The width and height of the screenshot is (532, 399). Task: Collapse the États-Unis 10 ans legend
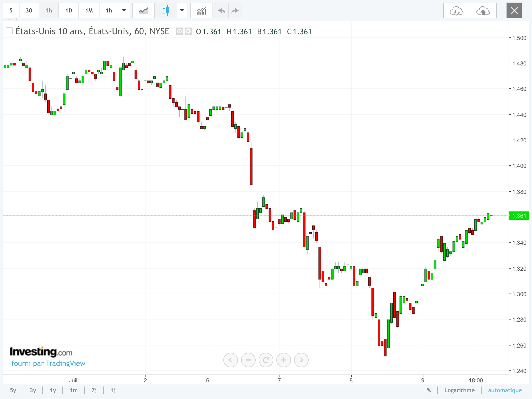(x=9, y=31)
